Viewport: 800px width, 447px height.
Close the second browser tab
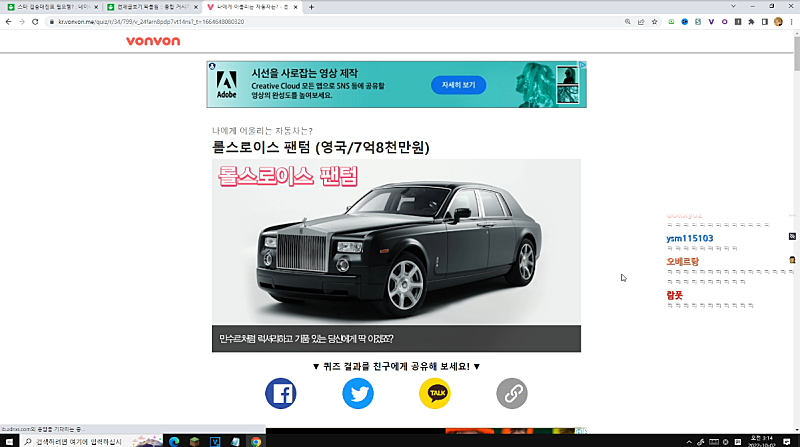(195, 7)
